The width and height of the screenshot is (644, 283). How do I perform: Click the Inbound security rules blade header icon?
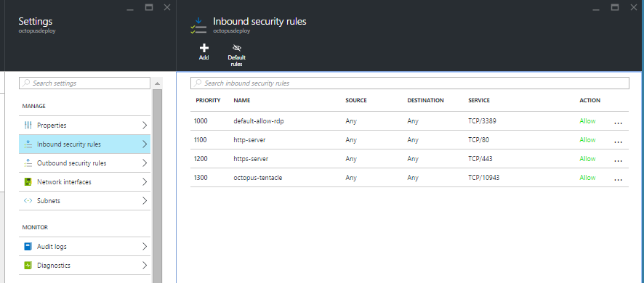tap(198, 25)
